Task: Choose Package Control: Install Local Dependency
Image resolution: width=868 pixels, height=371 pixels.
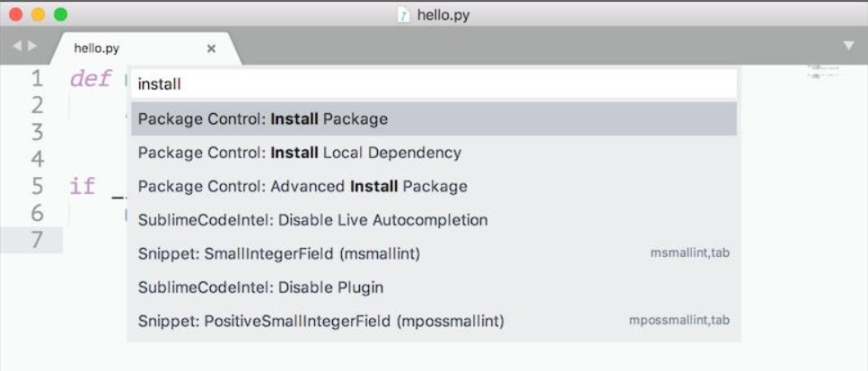Action: click(x=434, y=153)
